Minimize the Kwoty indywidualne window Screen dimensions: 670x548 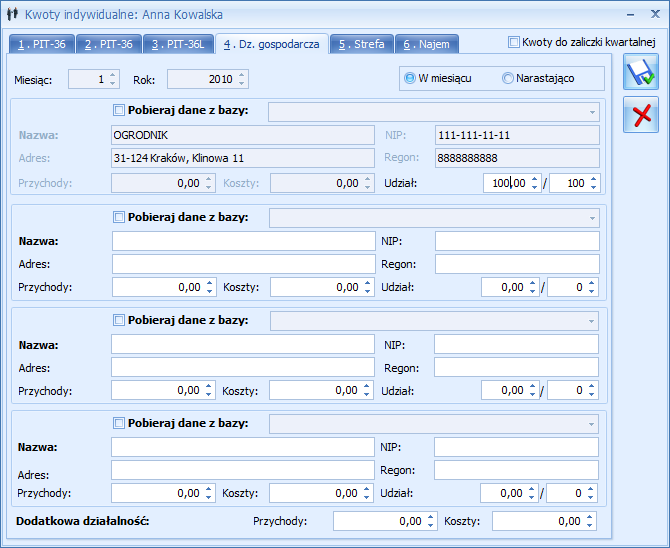coord(630,15)
